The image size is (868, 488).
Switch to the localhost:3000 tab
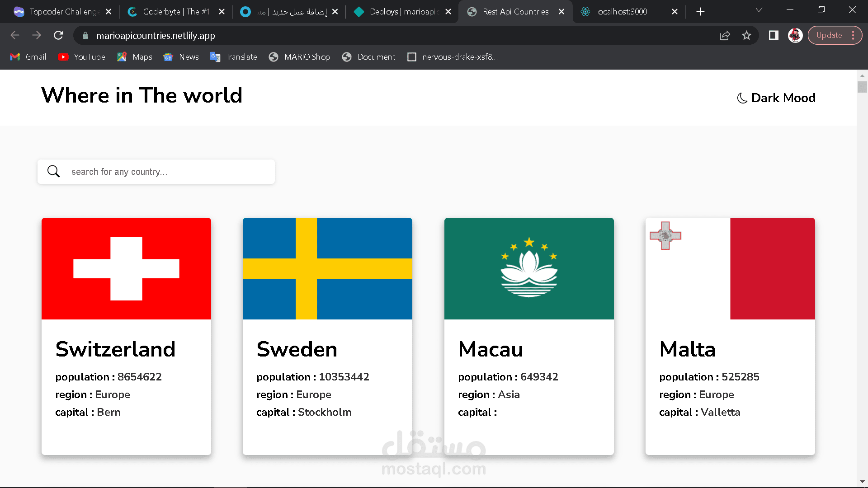pos(621,12)
